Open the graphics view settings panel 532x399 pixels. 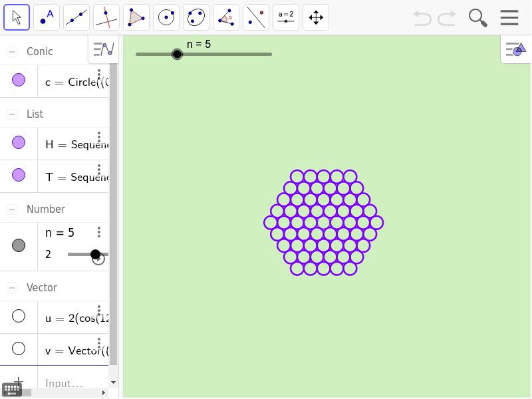[515, 49]
